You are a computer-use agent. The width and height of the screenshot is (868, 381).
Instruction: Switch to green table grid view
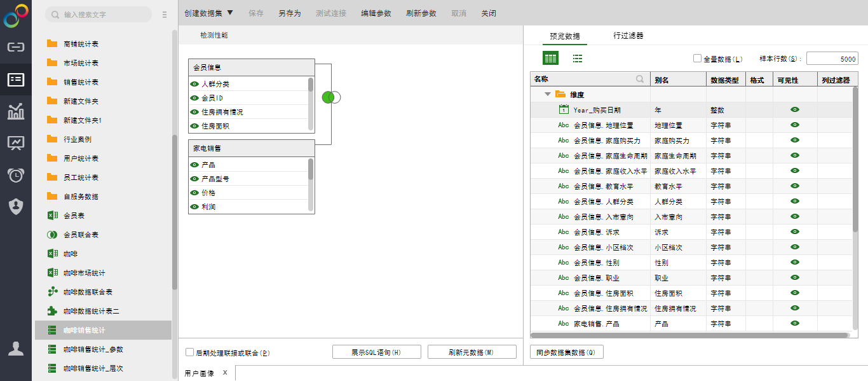click(x=550, y=59)
